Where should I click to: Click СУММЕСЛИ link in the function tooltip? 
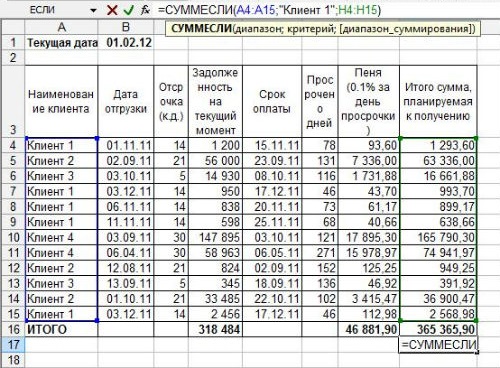[201, 29]
